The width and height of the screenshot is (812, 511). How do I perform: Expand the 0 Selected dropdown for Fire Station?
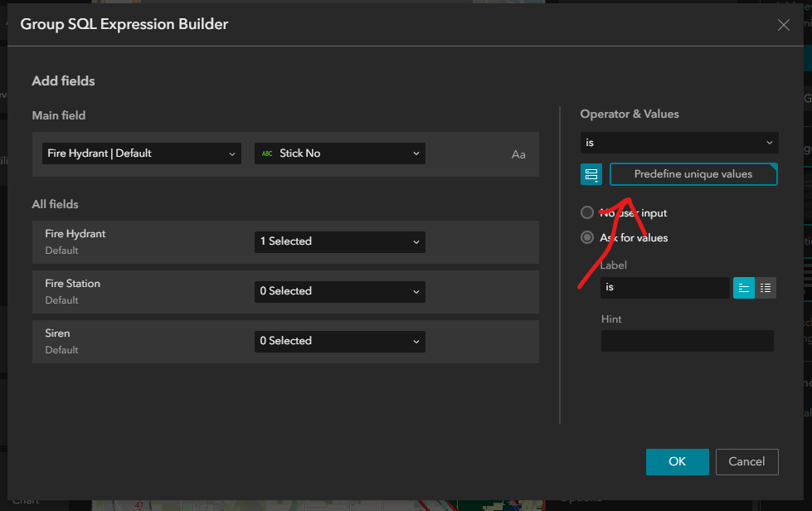click(x=339, y=291)
